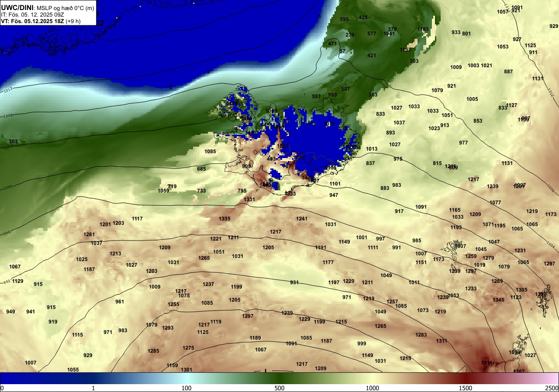559x392 pixels.
Task: Click the 1241 height value
Action: click(302, 219)
